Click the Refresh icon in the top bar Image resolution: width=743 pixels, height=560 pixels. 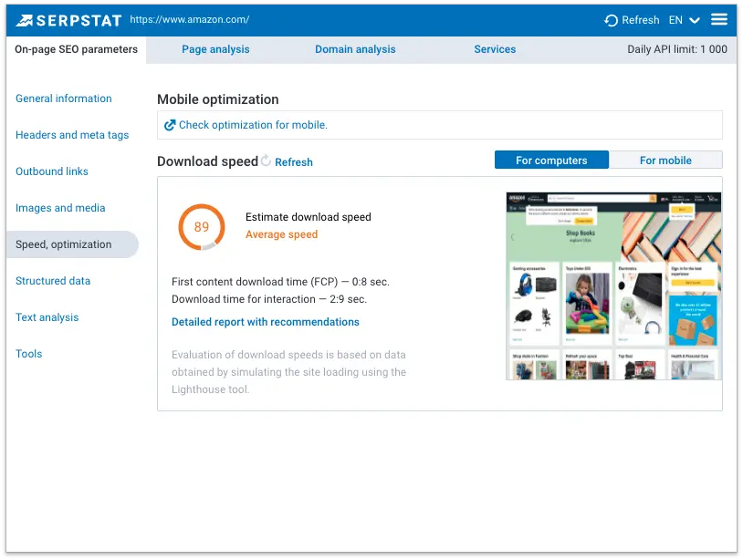[610, 19]
